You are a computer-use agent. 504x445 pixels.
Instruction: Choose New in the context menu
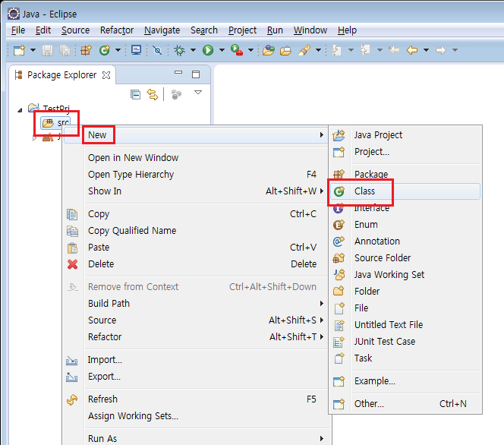tap(196, 135)
